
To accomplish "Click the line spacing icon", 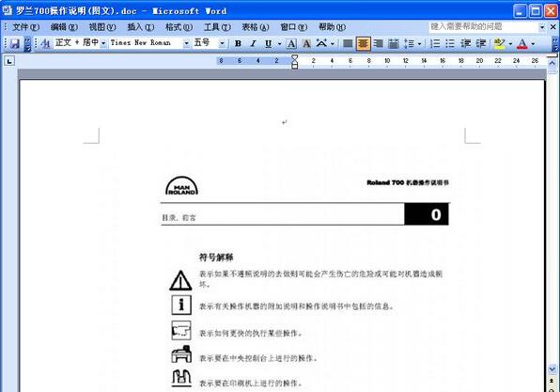I will pyautogui.click(x=409, y=43).
